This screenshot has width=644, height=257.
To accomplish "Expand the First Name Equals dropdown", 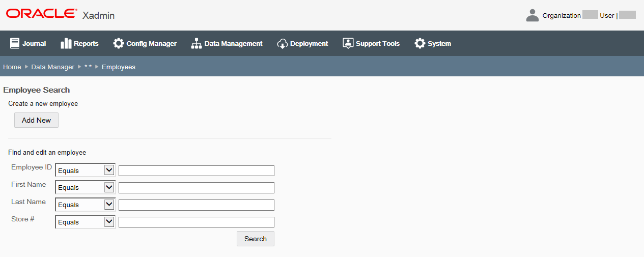I will (x=86, y=187).
